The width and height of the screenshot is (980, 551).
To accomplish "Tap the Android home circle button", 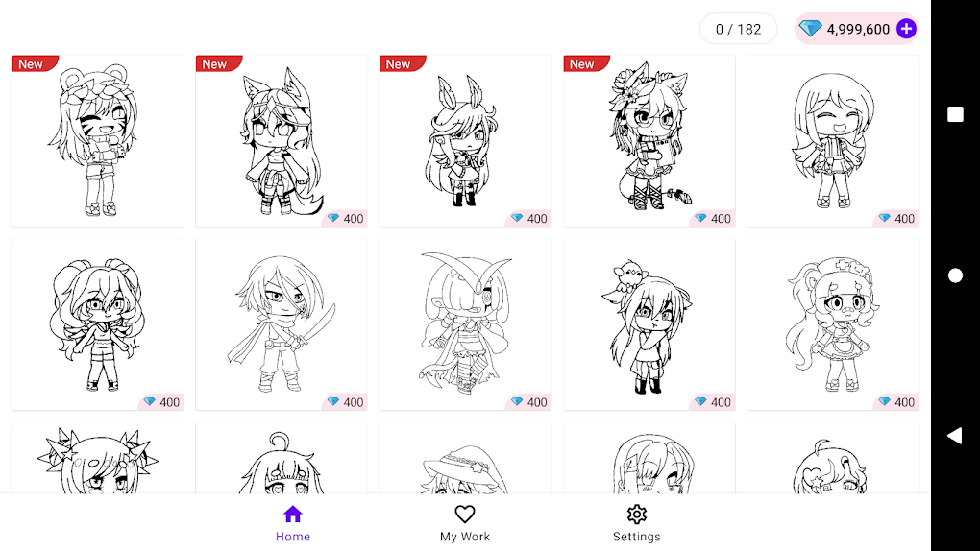I will tap(955, 275).
